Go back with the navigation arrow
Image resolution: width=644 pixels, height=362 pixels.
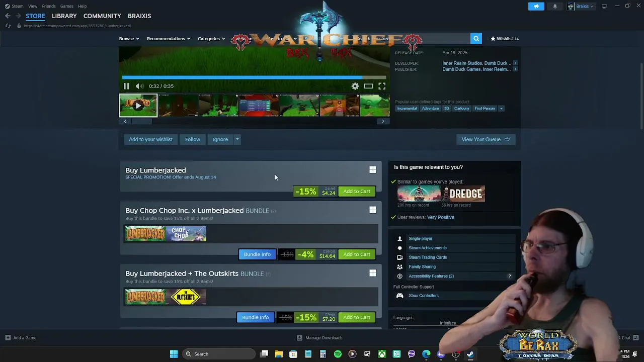tap(8, 16)
